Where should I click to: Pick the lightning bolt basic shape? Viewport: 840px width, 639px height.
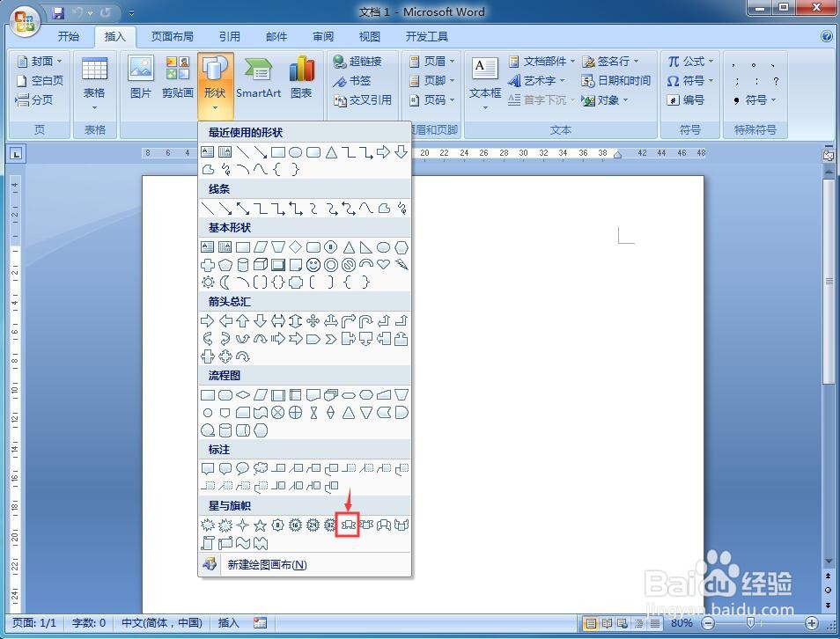tap(401, 265)
